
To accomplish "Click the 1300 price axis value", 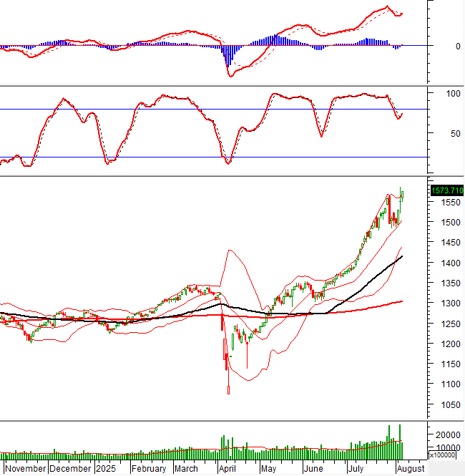I will 451,303.
